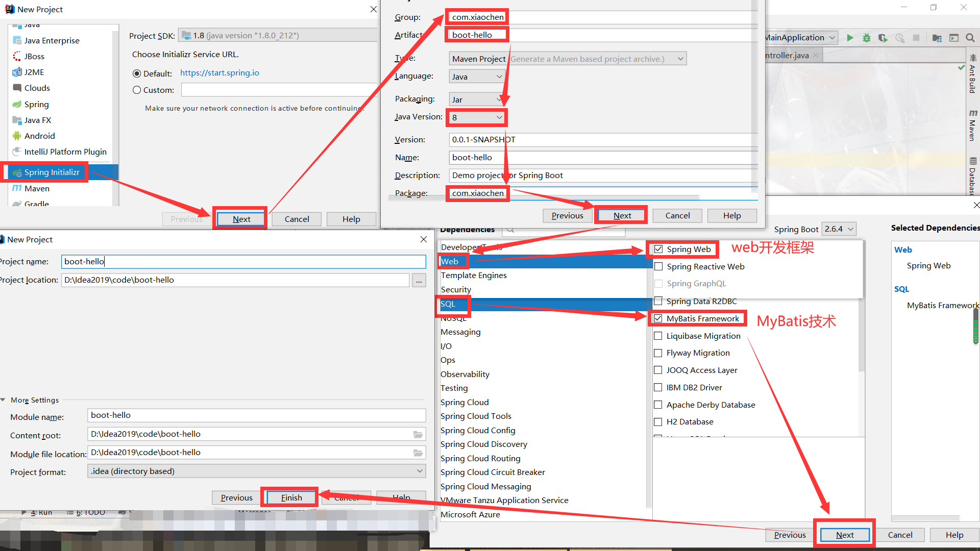Check the Flyway Migration dependency

[658, 353]
